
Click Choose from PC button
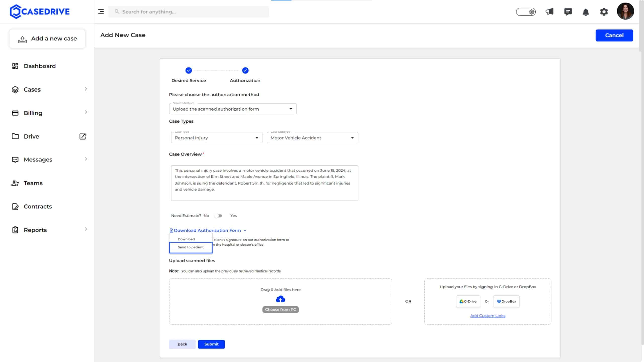[280, 310]
